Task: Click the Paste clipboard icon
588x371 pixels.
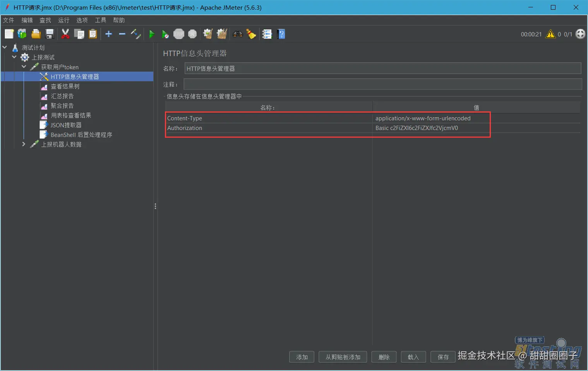Action: pos(93,34)
